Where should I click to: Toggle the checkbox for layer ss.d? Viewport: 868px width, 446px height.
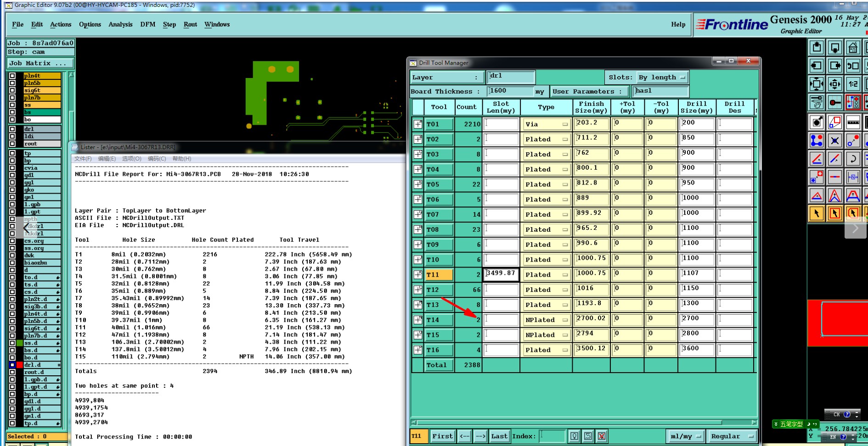pyautogui.click(x=12, y=343)
